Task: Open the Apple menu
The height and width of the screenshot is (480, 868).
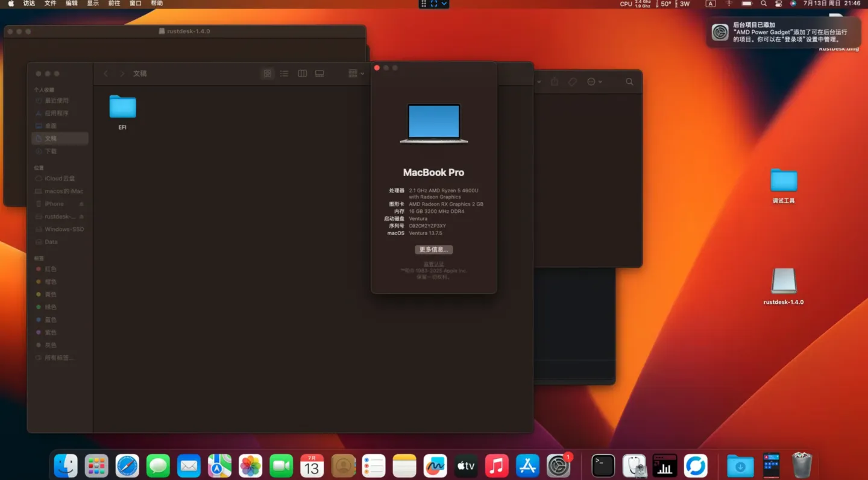Action: [x=11, y=4]
